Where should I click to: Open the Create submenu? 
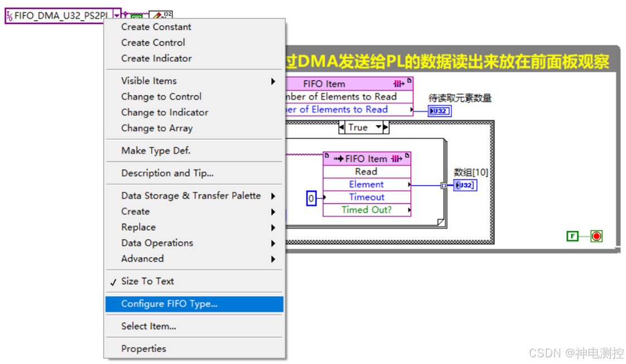[x=194, y=211]
